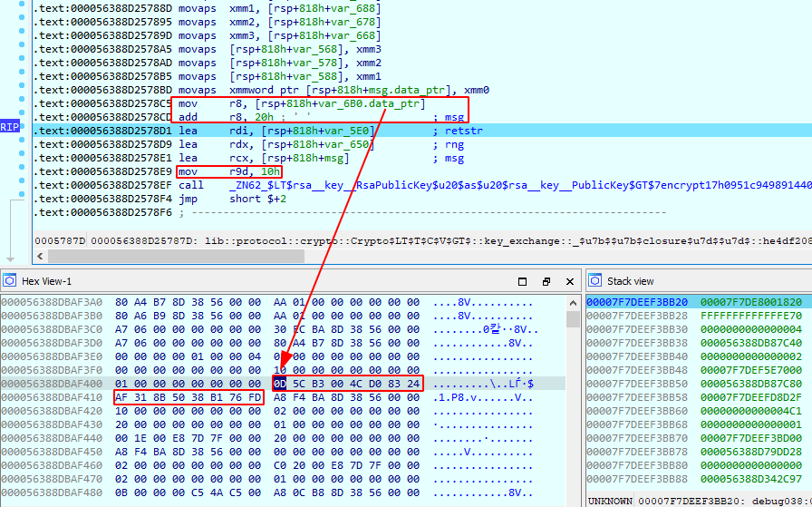
Task: Select hex row at address 000056388DBAF410
Action: click(x=56, y=397)
